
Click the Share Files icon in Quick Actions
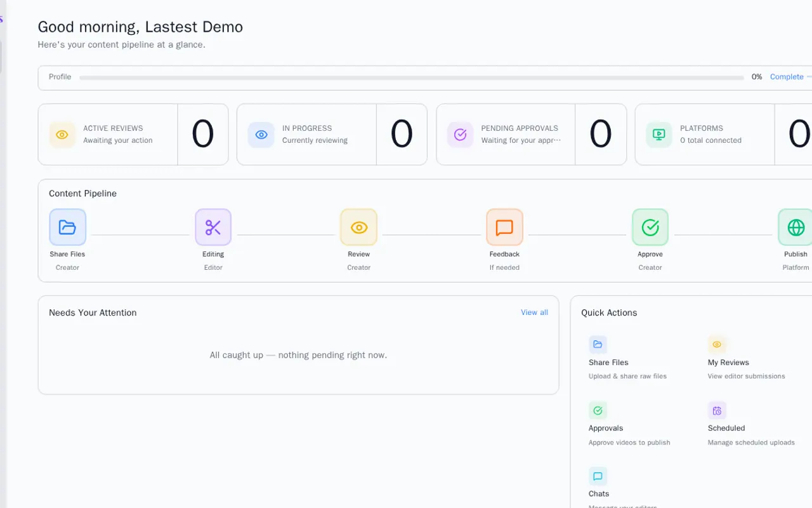(598, 345)
